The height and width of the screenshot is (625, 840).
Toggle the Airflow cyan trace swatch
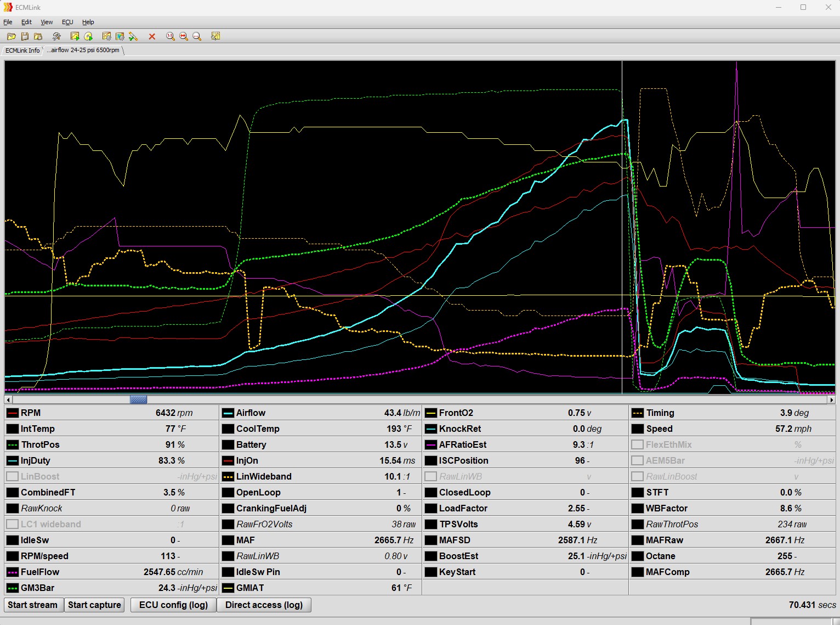coord(228,413)
